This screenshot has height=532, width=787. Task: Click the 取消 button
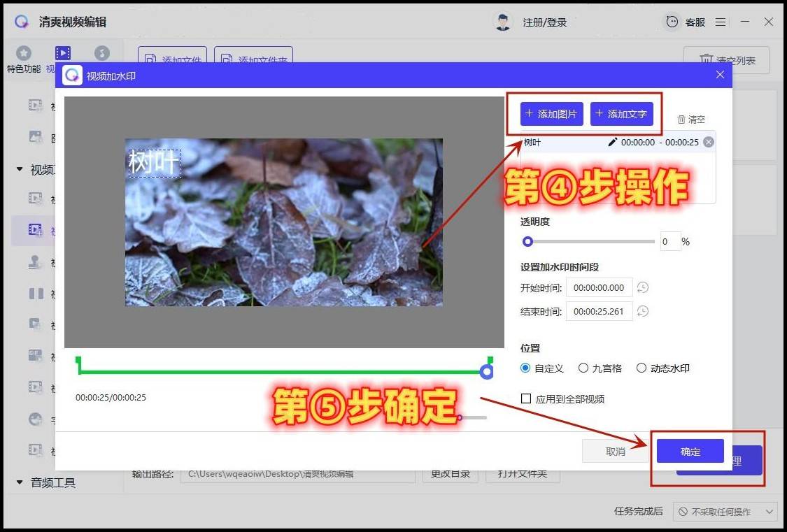click(616, 452)
